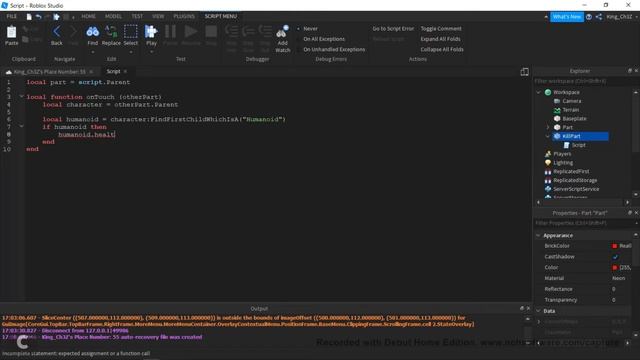Click Expand All Folds
Screen dimensions: 640x360
click(440, 39)
